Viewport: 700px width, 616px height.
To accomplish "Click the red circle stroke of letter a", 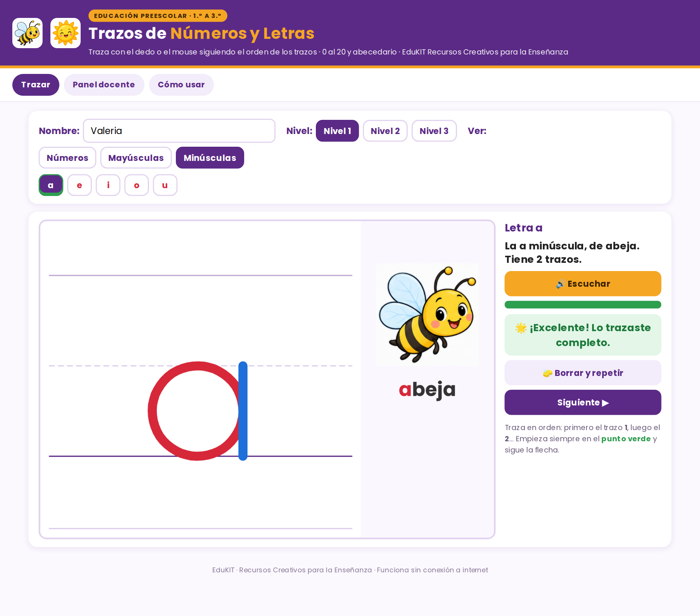I will click(153, 411).
